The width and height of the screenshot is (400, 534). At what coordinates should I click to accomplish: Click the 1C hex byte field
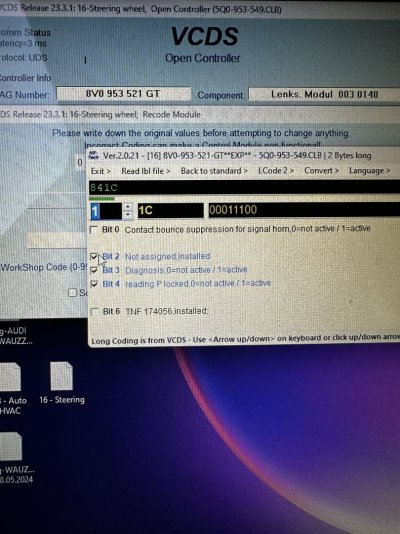[171, 210]
